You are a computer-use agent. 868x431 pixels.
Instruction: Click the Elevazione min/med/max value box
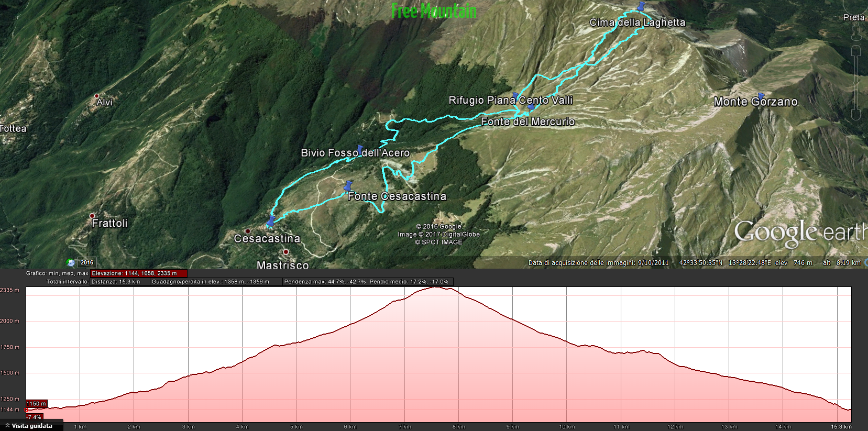(138, 273)
